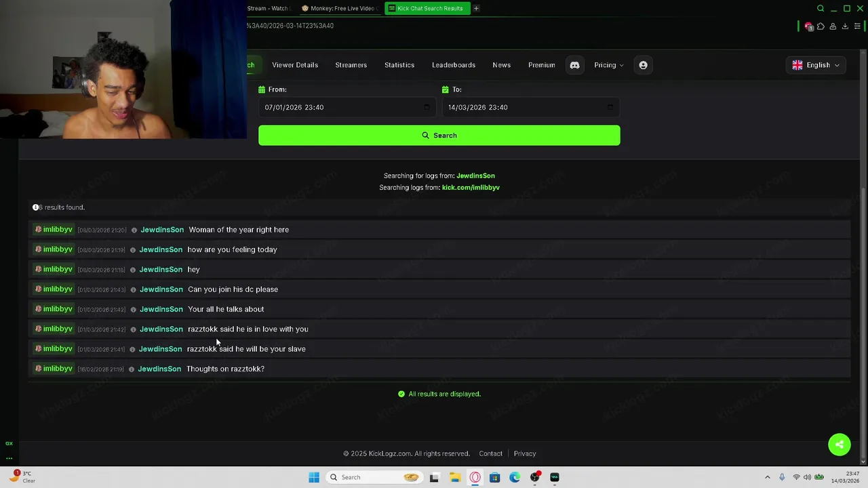Screen dimensions: 868x488
Task: Select message "razztokk said he is in love with you"
Action: tap(248, 329)
